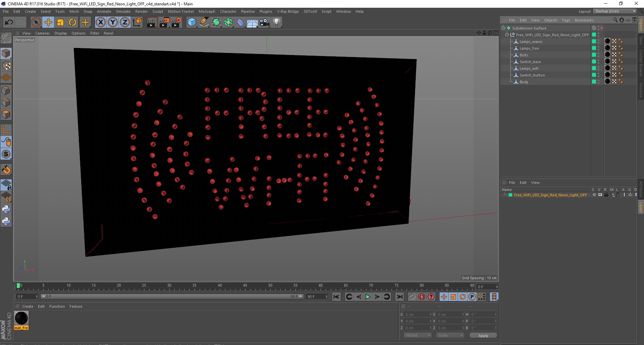The width and height of the screenshot is (644, 345).
Task: Render the active view
Action: (x=152, y=22)
